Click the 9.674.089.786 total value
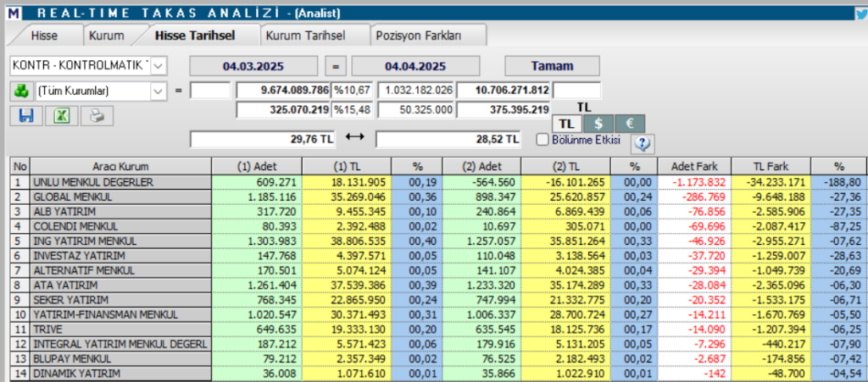Image resolution: width=868 pixels, height=382 pixels. [x=283, y=90]
